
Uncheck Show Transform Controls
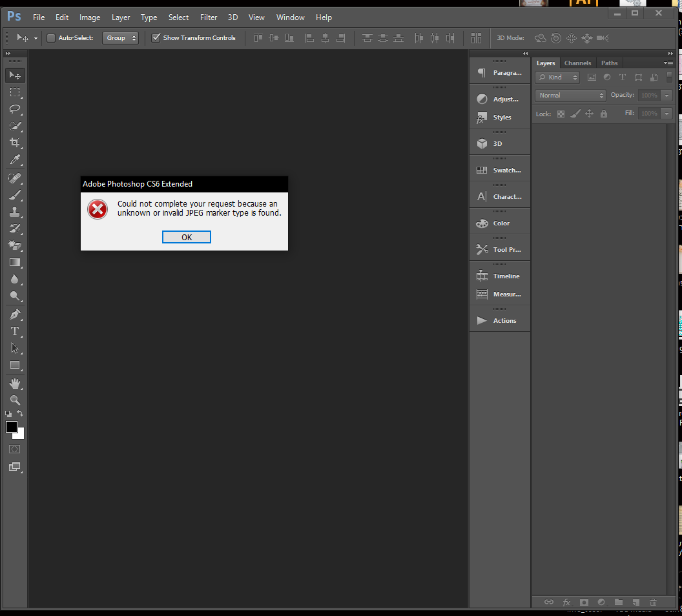tap(156, 38)
